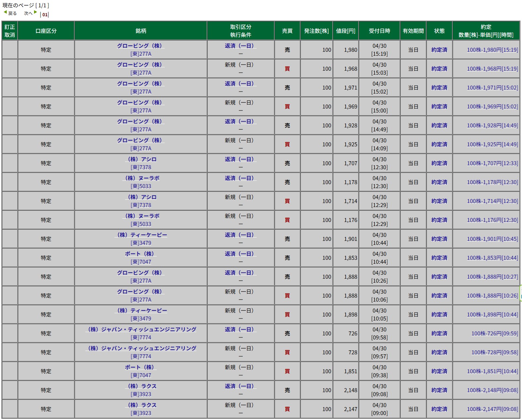This screenshot has height=420, width=522.
Task: Select page number 01
Action: pos(45,15)
